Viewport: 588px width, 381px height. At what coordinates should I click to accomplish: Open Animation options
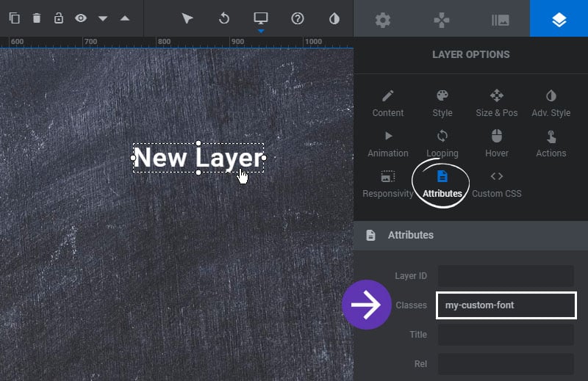point(388,144)
